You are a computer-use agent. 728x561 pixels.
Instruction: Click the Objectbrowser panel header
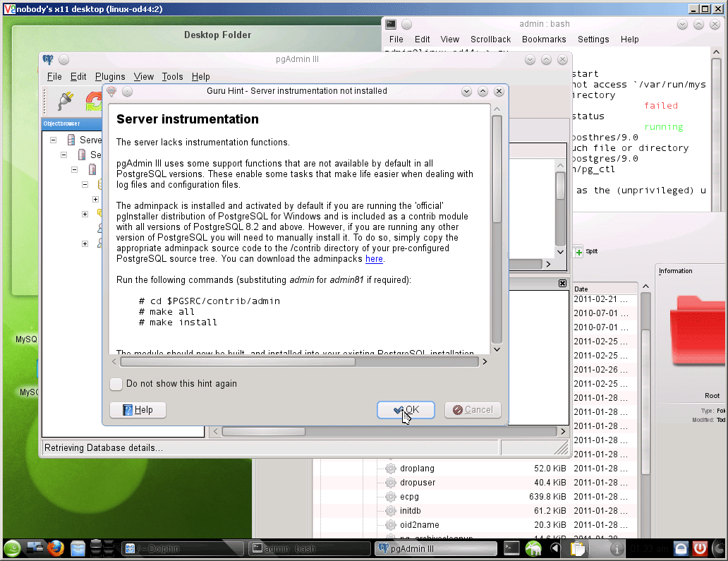72,123
